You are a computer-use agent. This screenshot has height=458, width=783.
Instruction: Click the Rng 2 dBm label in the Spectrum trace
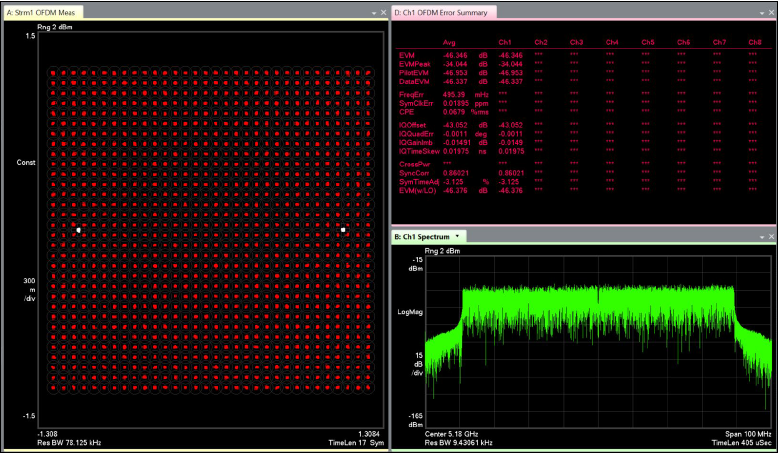coord(444,250)
